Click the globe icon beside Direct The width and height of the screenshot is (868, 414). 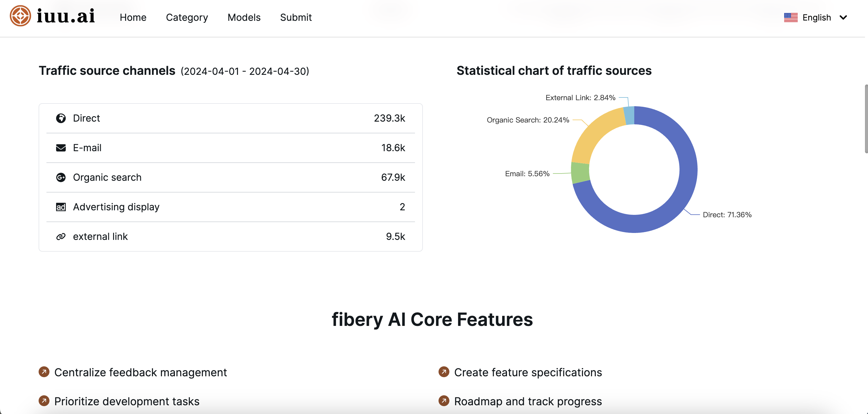click(x=61, y=118)
